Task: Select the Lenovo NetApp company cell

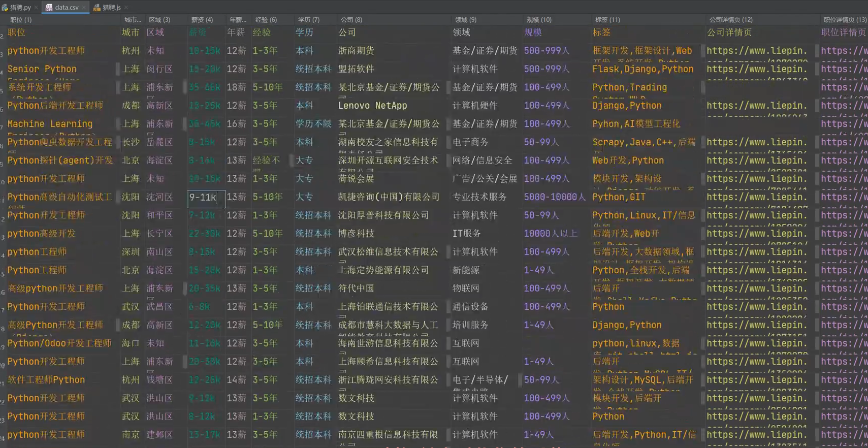Action: click(x=372, y=106)
